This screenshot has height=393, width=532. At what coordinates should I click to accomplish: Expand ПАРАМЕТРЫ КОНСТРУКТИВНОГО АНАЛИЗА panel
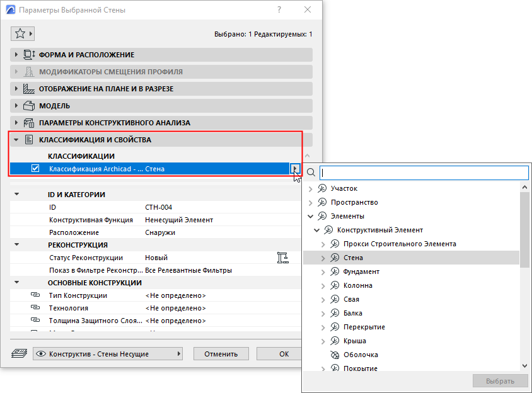coord(16,123)
